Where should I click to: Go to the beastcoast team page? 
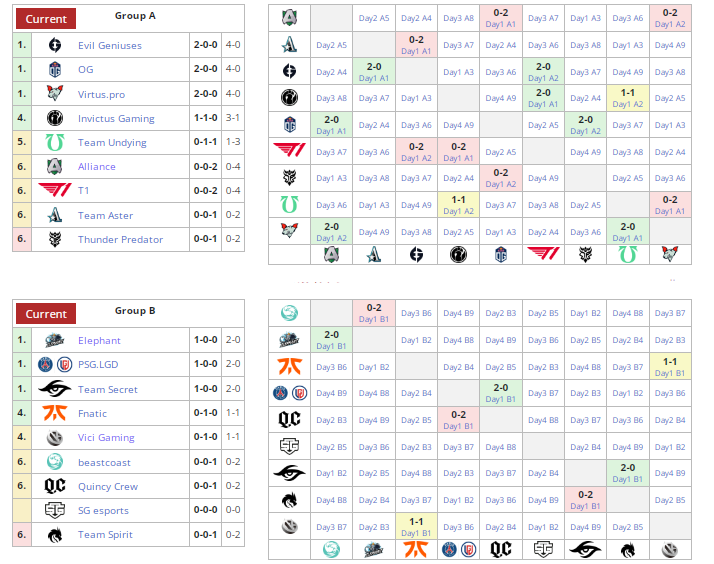click(105, 462)
